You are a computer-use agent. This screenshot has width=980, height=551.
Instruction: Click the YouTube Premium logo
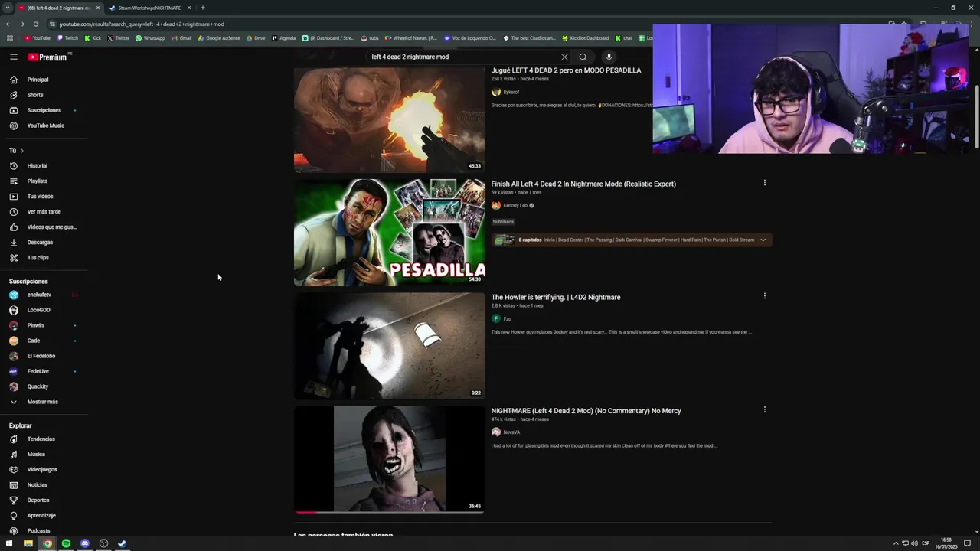pos(47,57)
